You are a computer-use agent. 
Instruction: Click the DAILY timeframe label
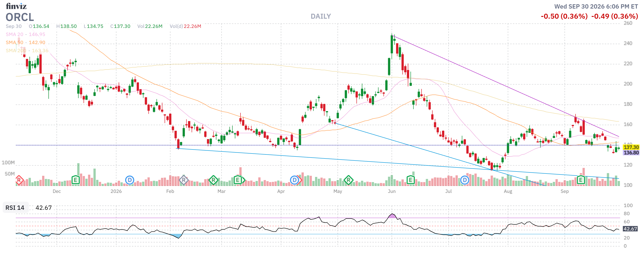click(x=321, y=16)
